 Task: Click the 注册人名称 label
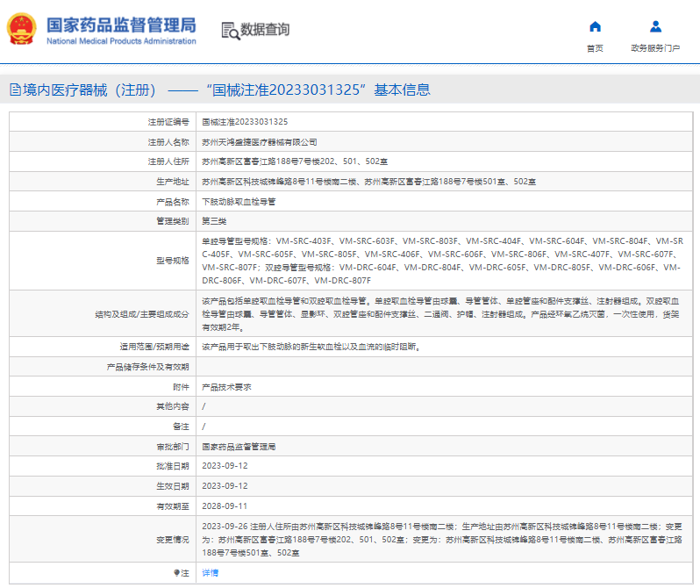(168, 142)
